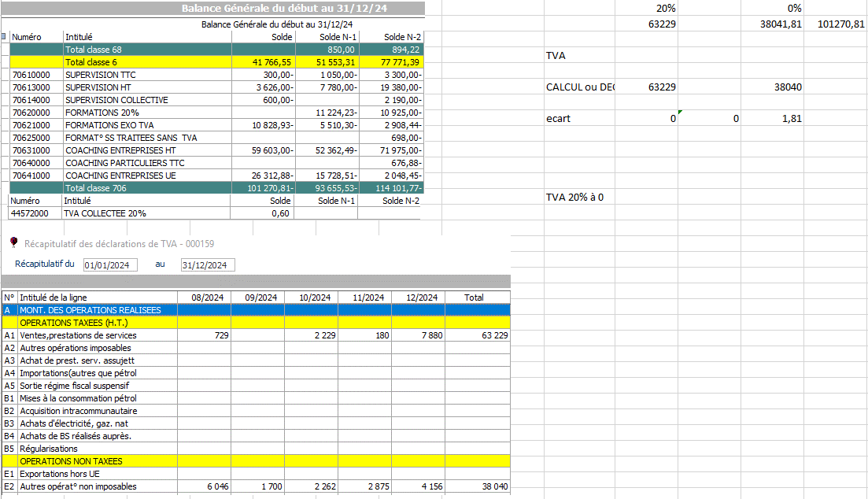The height and width of the screenshot is (499, 868).
Task: Select the Sortie régime fiscal suspensif line
Action: pos(256,386)
